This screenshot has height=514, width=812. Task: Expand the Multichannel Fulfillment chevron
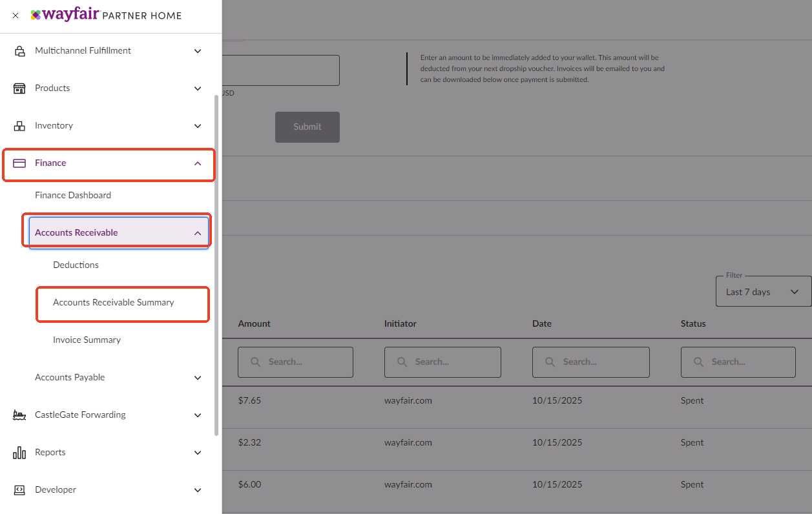[198, 51]
